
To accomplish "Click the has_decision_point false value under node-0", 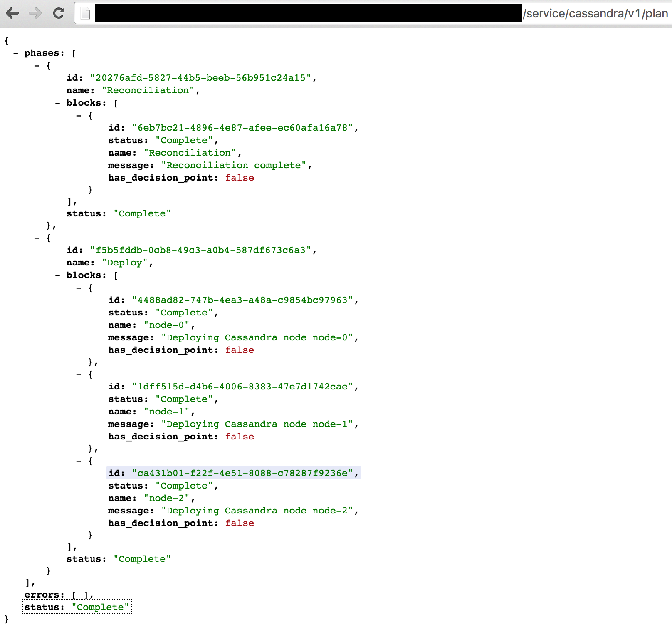I will [240, 350].
